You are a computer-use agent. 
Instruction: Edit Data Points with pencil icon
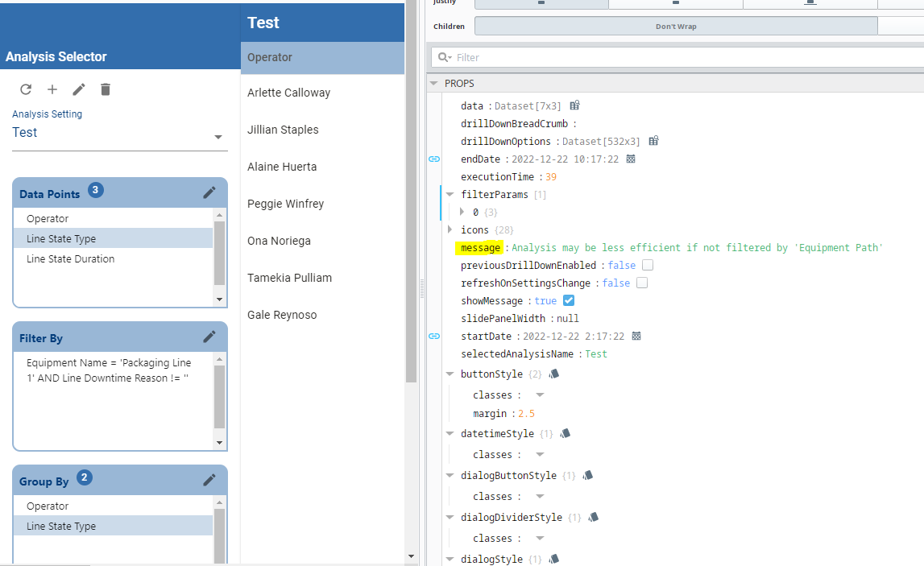click(209, 192)
